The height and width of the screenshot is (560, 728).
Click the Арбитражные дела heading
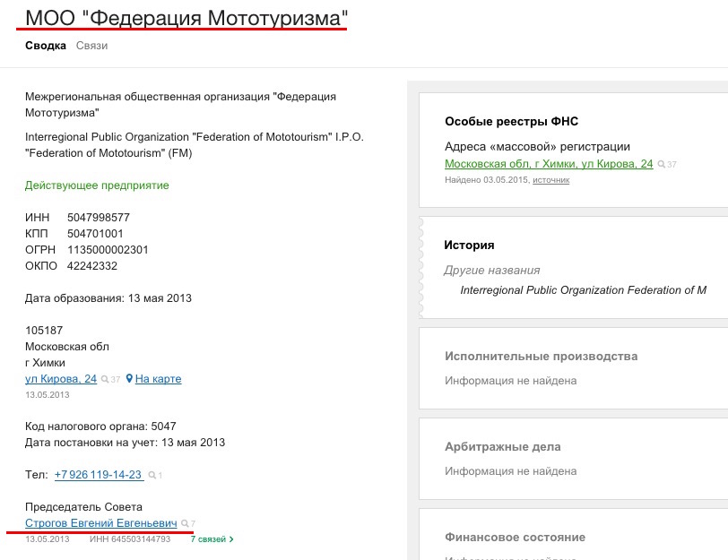(x=503, y=447)
